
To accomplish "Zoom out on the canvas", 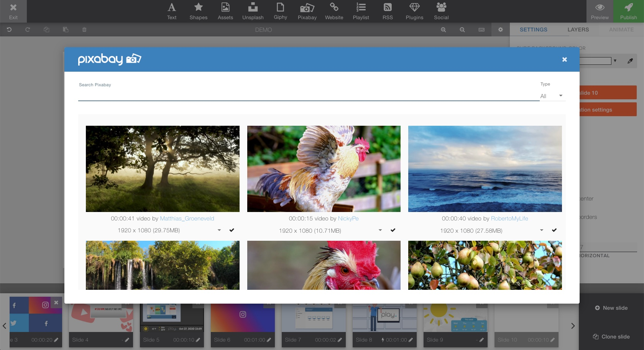I will (462, 30).
